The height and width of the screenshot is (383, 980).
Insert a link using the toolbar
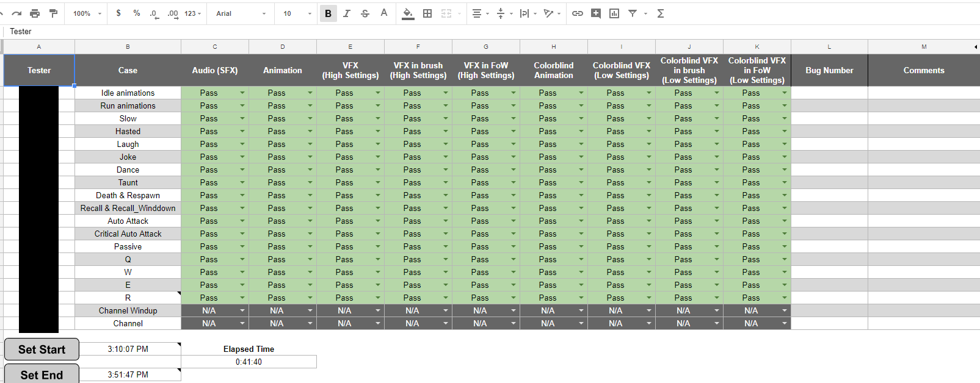pos(577,13)
